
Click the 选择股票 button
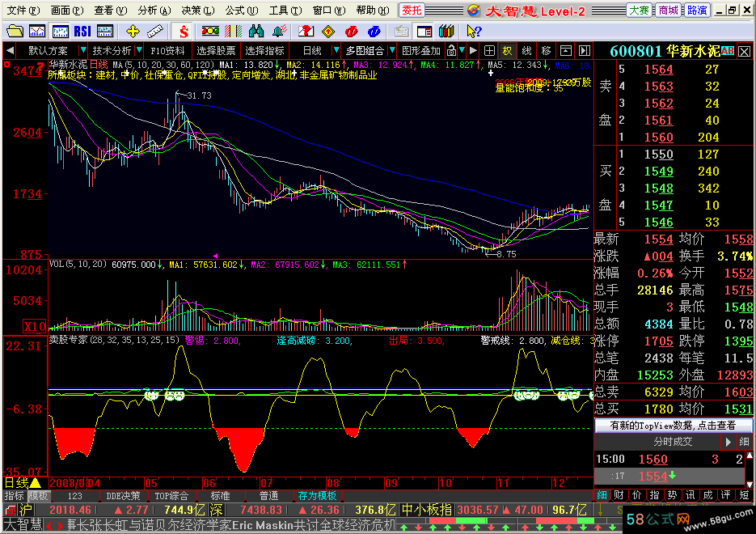[x=216, y=51]
